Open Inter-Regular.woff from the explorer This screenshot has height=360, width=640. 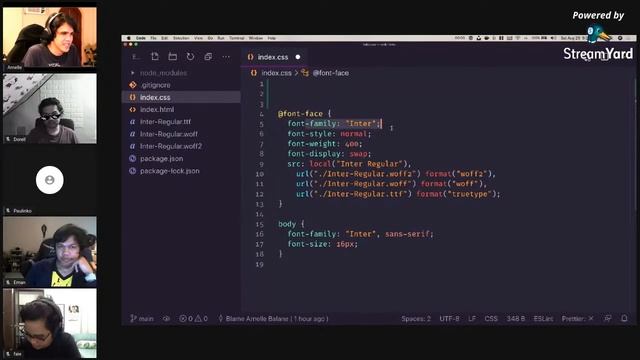(181, 134)
